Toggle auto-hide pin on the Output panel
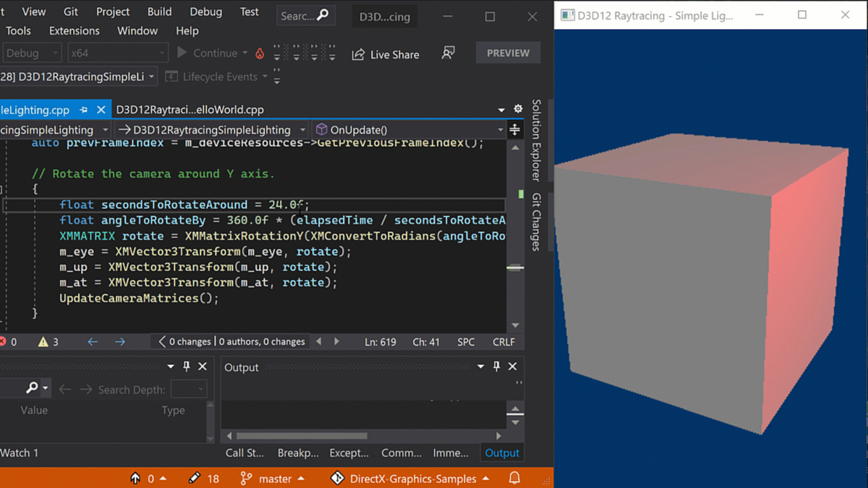 [496, 367]
